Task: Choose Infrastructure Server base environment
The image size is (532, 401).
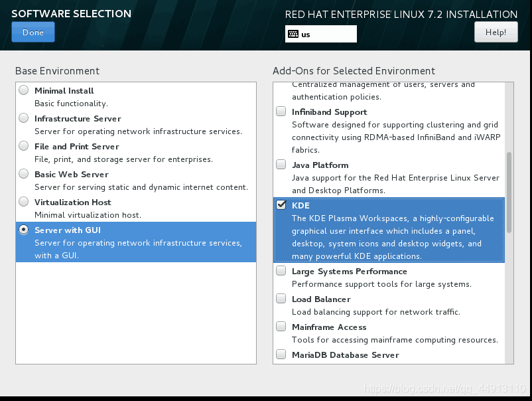Action: coord(24,118)
